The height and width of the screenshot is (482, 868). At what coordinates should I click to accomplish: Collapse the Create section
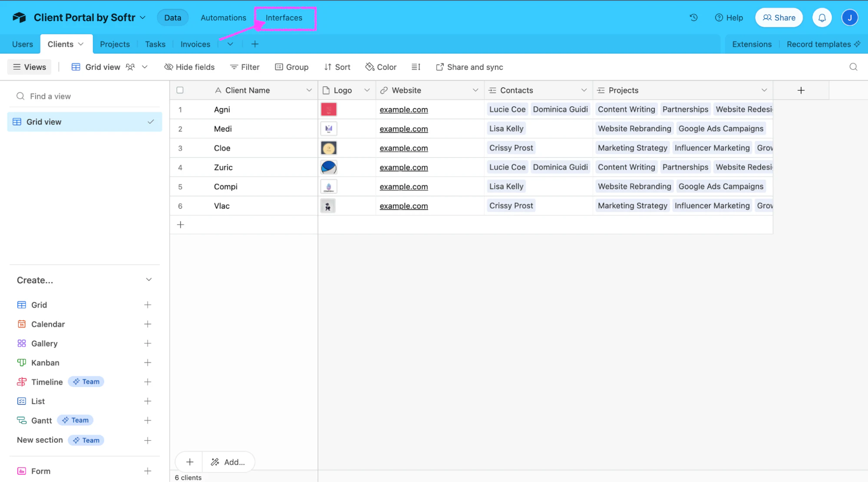(149, 280)
